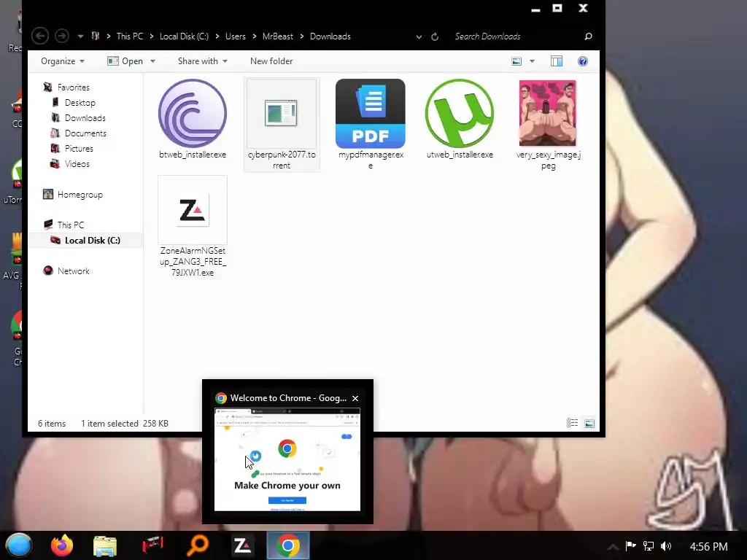The image size is (747, 560).
Task: Go back in Explorer navigation
Action: (x=40, y=36)
